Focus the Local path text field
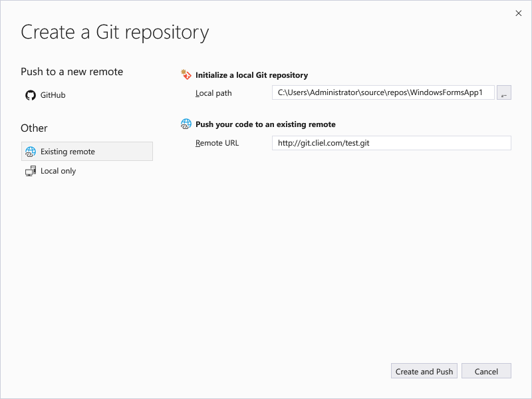Screen dimensions: 532x399 pos(383,92)
